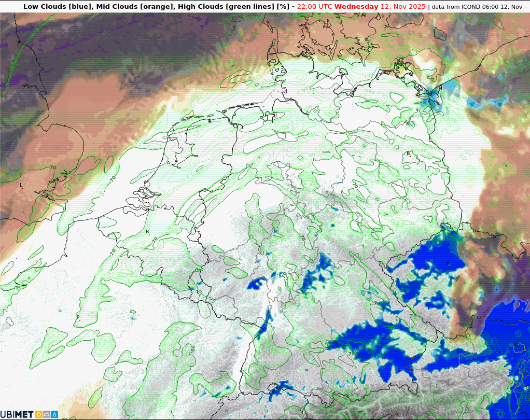Click the red '22:00 UTC' time label
This screenshot has height=420, width=530.
pos(315,7)
